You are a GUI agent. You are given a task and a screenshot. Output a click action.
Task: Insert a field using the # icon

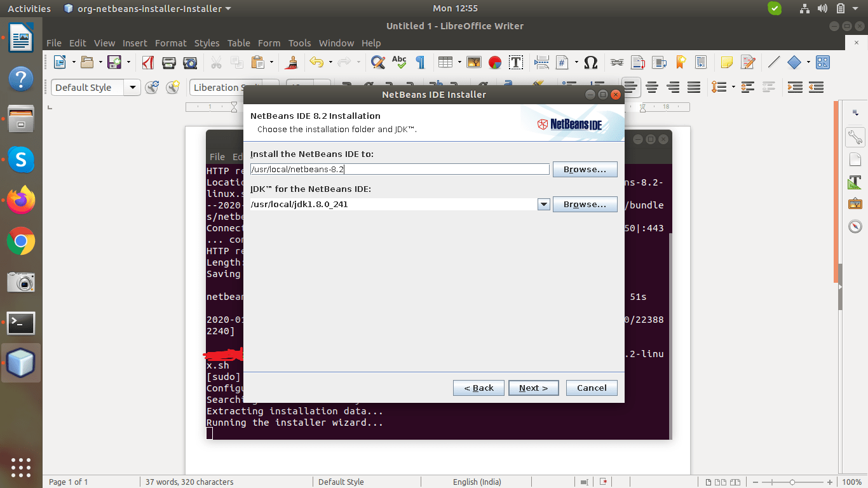coord(562,62)
